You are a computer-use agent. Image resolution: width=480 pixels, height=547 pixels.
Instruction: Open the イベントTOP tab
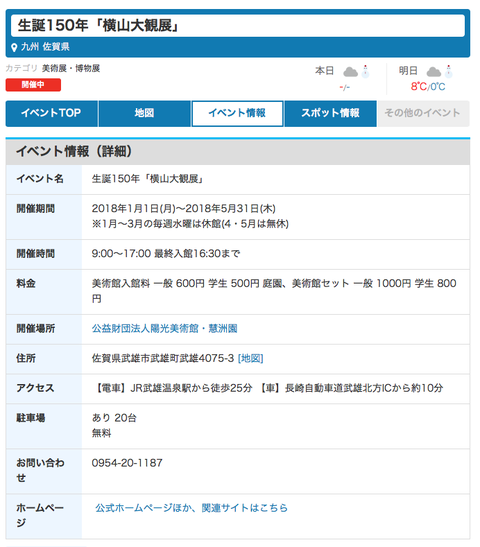coord(51,113)
